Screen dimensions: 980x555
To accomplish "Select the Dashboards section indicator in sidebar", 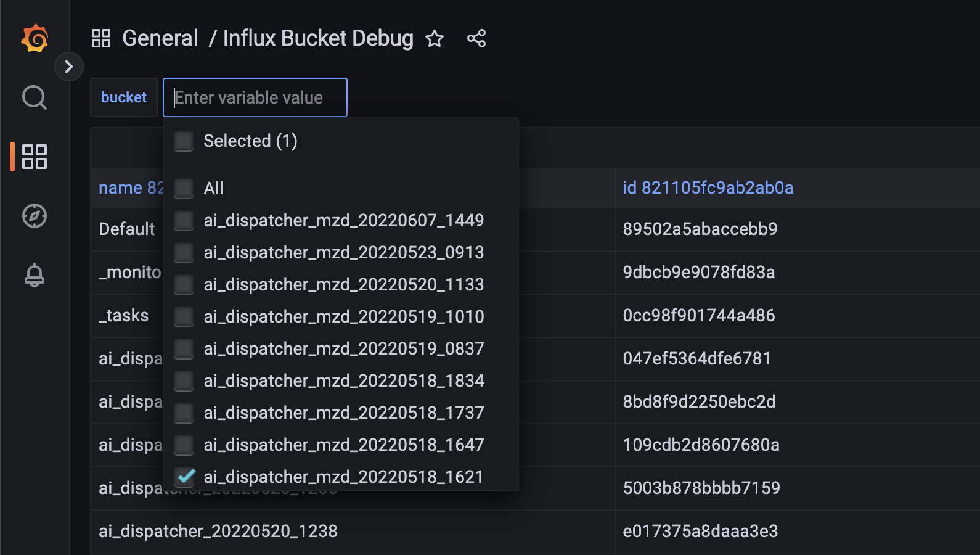I will 11,157.
